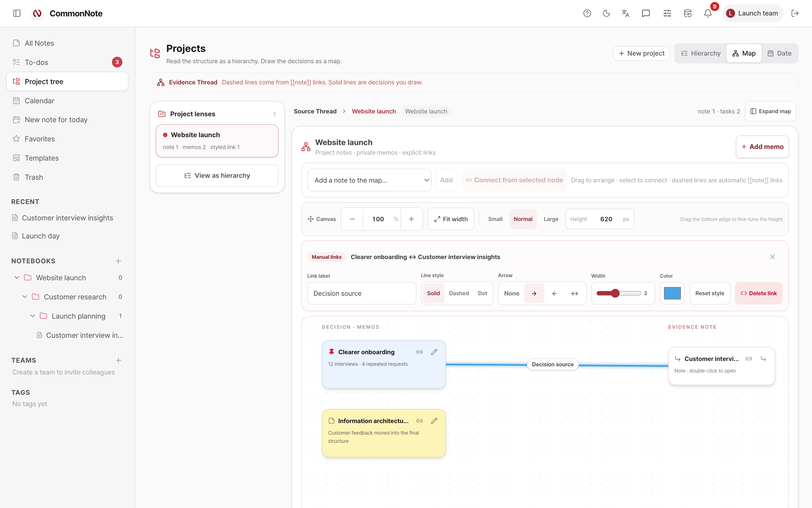812x508 pixels.
Task: Collapse the Customer research folder
Action: (25, 297)
